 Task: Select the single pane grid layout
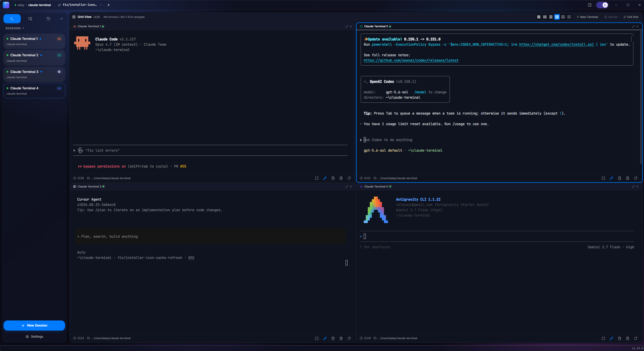coord(539,17)
